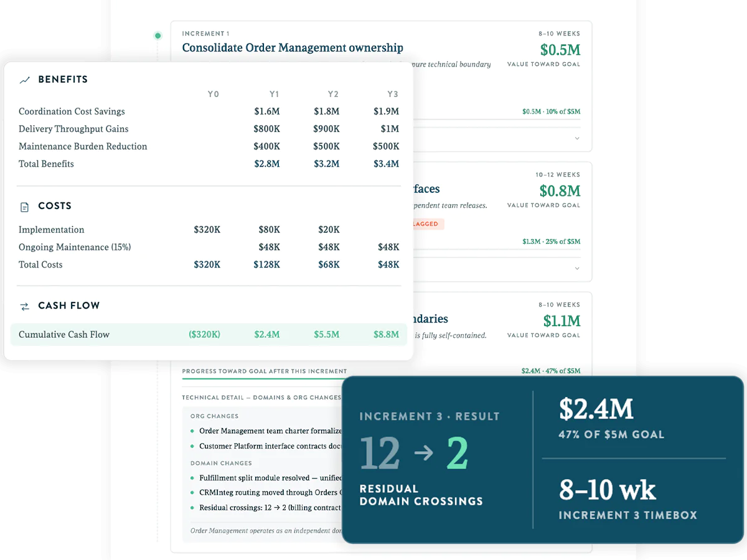747x560 pixels.
Task: Click Cumulative Cash Flow Y1 value $2.4M
Action: [x=267, y=334]
